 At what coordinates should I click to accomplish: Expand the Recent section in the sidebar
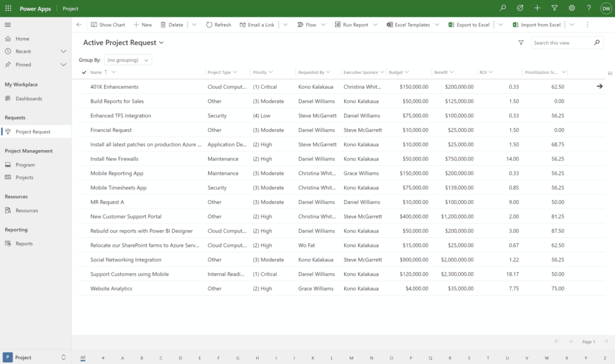point(64,52)
